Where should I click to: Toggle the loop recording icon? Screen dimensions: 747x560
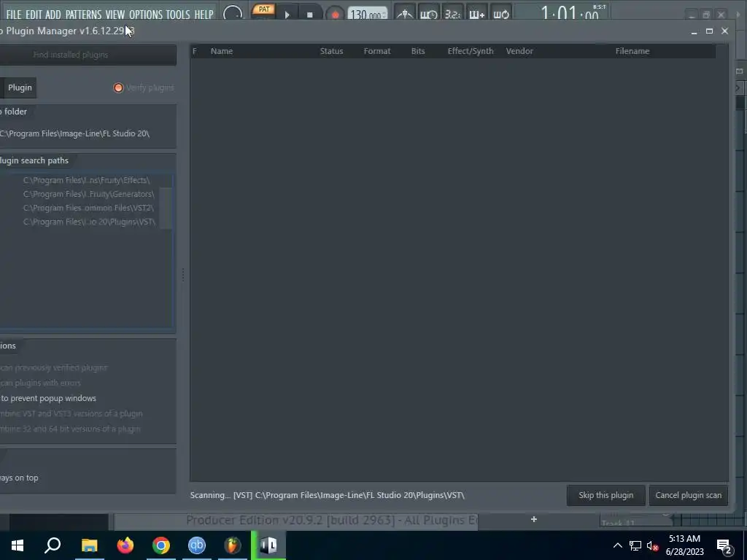click(501, 15)
